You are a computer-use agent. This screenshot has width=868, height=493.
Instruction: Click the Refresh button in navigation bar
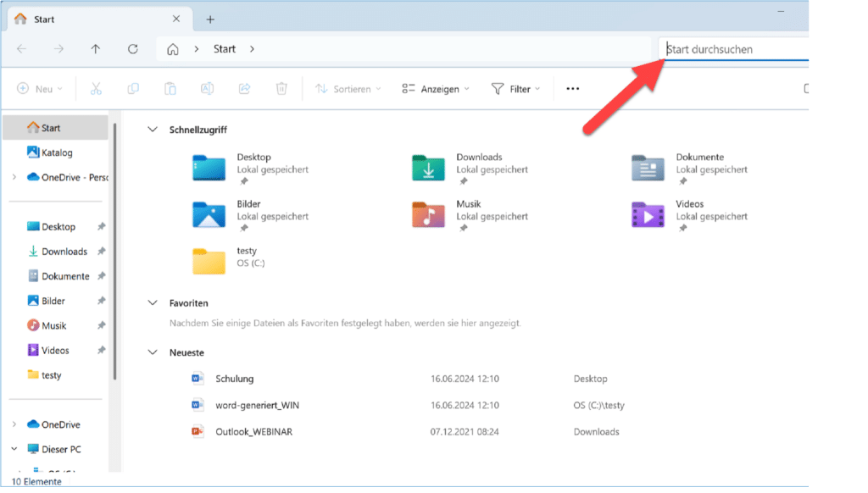[133, 49]
